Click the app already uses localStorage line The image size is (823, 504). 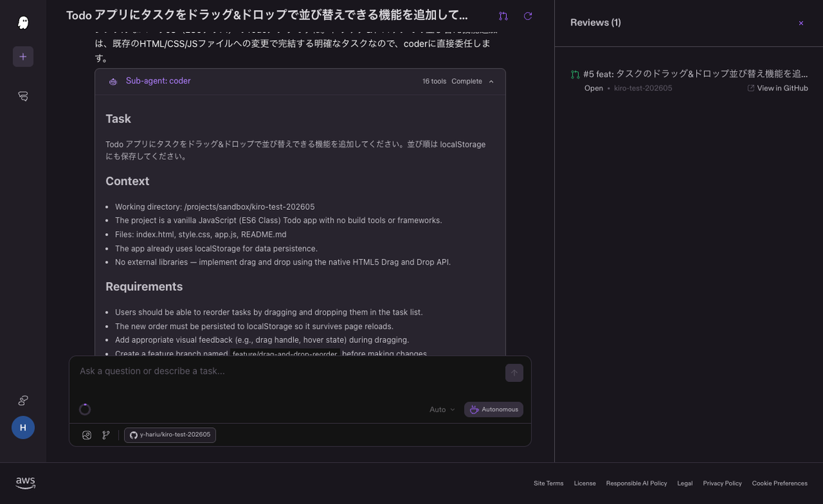point(216,248)
